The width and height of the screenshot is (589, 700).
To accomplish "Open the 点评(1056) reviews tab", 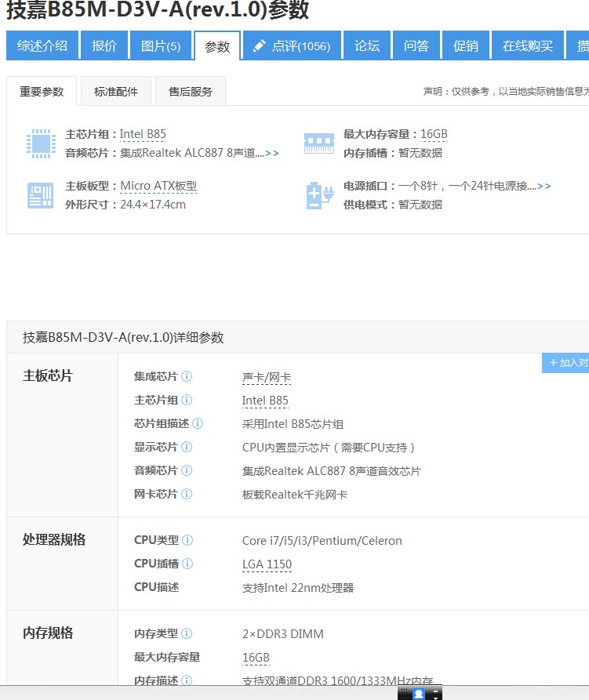I will tap(293, 45).
